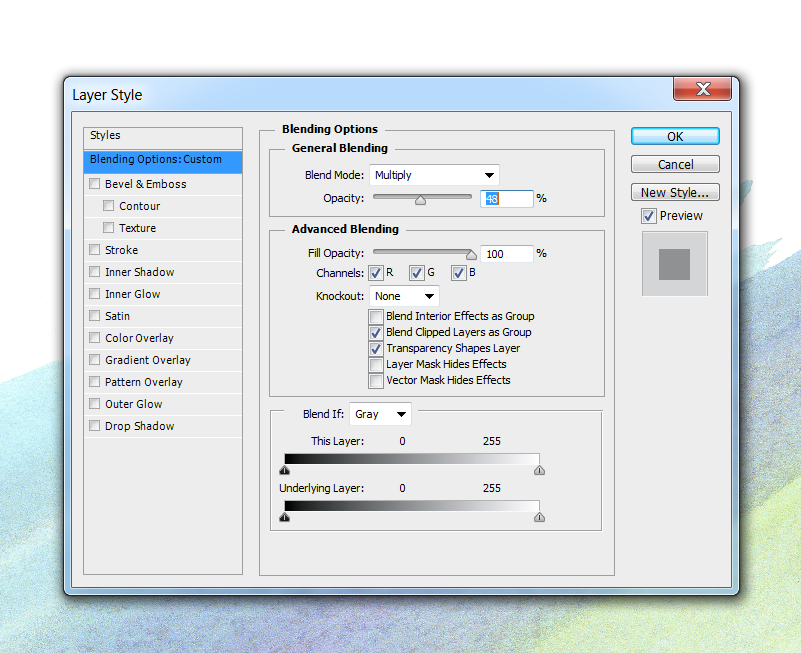Click This Layer black point slider handle
Viewport: 801px width, 653px height.
tap(285, 470)
